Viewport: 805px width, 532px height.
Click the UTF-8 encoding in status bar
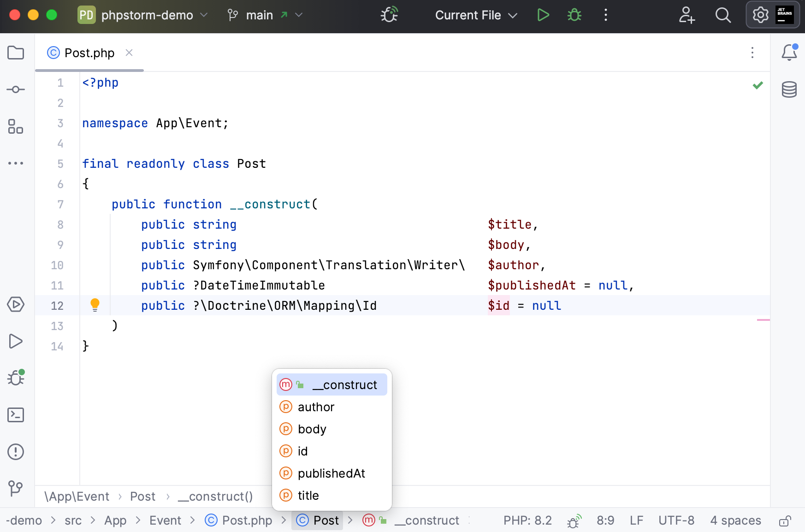point(676,520)
